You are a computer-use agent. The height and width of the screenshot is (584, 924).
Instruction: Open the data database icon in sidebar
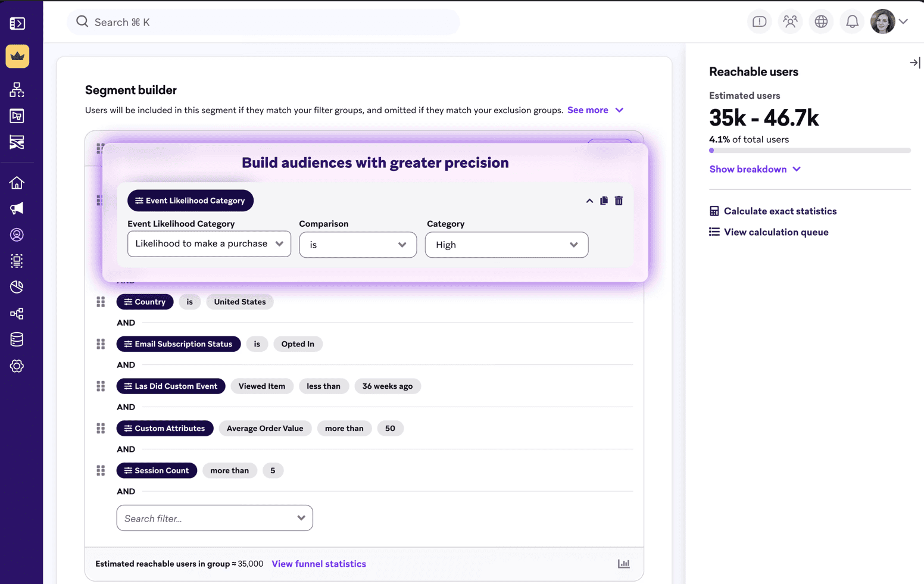[x=17, y=339]
